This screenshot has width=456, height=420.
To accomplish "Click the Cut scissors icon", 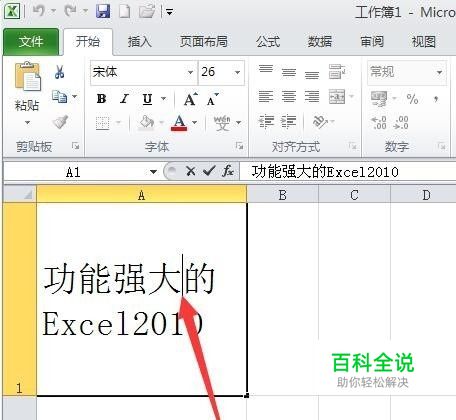I will tap(60, 72).
